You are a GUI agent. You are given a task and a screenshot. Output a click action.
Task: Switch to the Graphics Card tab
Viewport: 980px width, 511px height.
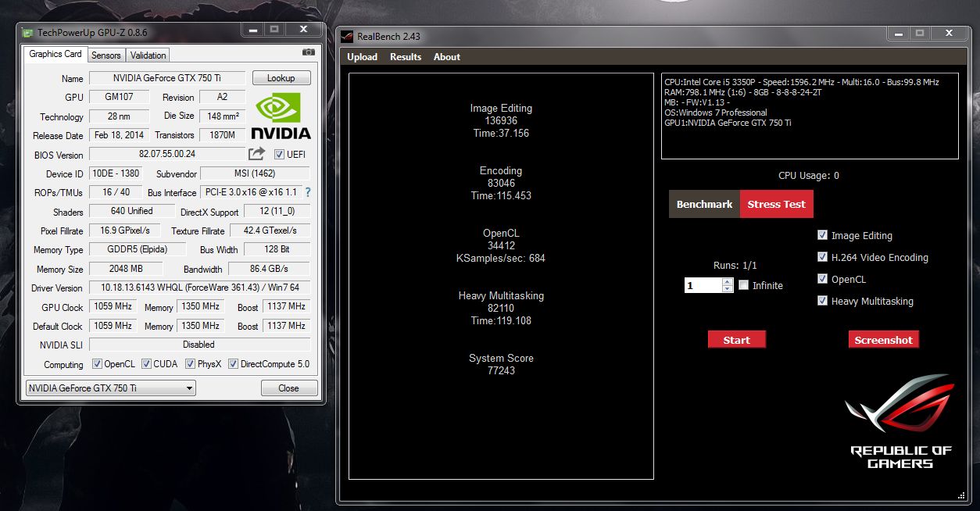[x=55, y=54]
